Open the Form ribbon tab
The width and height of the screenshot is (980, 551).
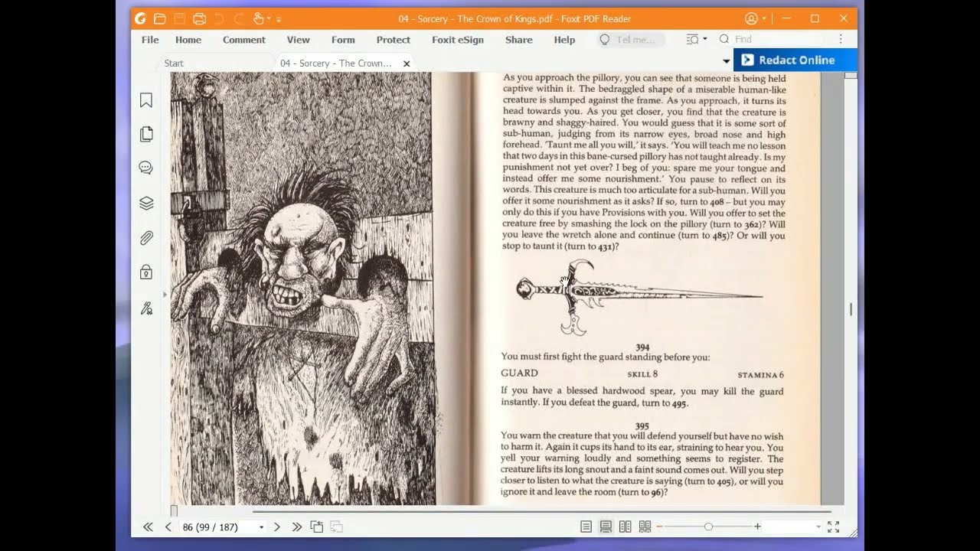[343, 40]
